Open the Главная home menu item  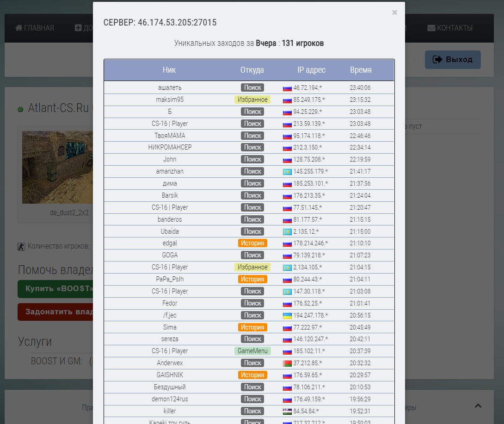(x=35, y=28)
